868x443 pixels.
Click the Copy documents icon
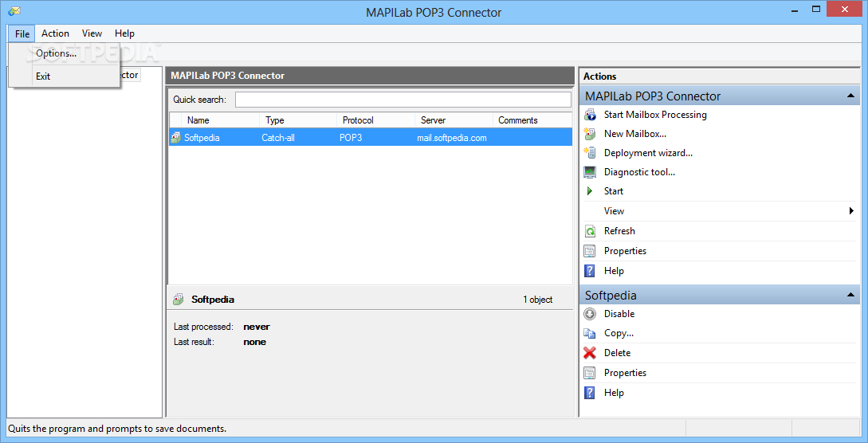(x=590, y=334)
